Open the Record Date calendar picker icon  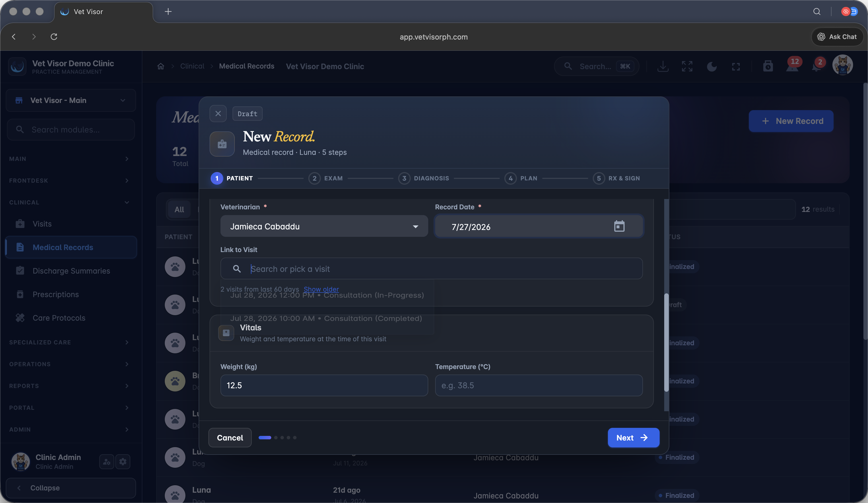pos(619,226)
